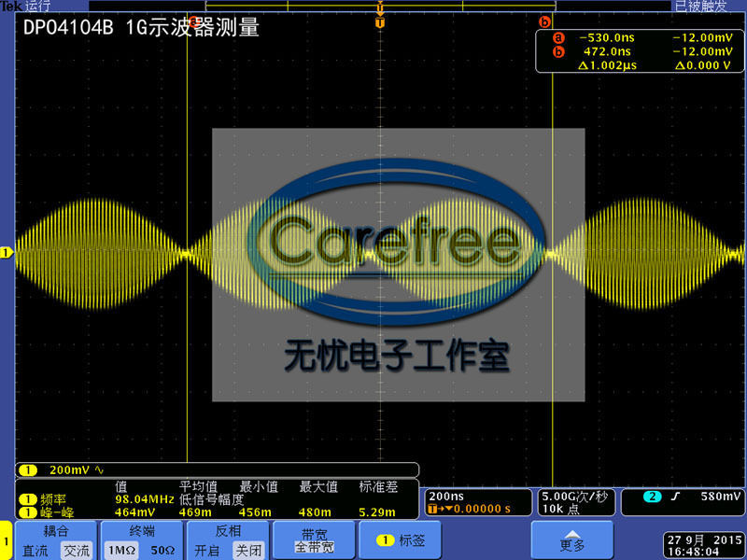Click the 200ns timebase readout
747x560 pixels.
click(x=446, y=497)
